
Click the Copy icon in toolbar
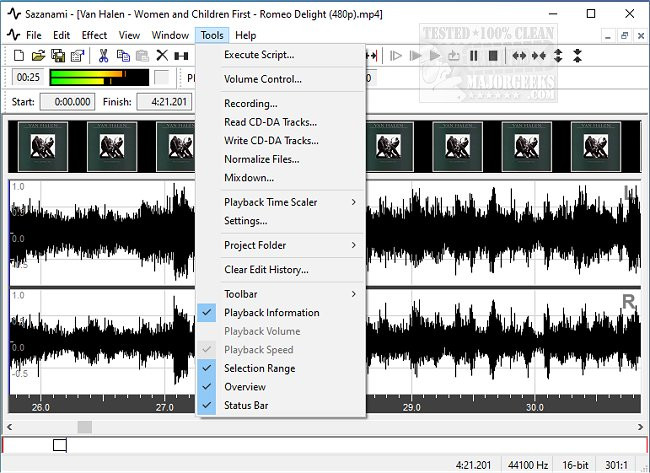point(122,56)
